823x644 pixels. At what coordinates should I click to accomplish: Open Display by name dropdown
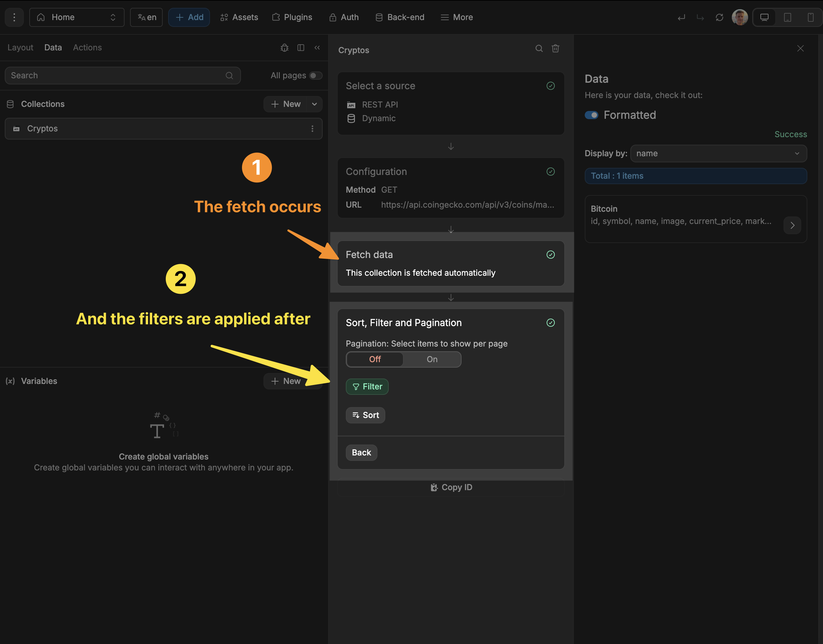point(718,154)
